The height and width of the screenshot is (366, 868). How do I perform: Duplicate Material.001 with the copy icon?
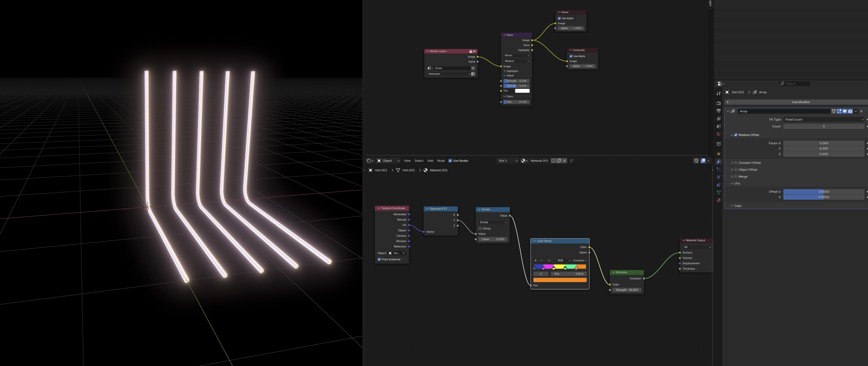click(559, 161)
